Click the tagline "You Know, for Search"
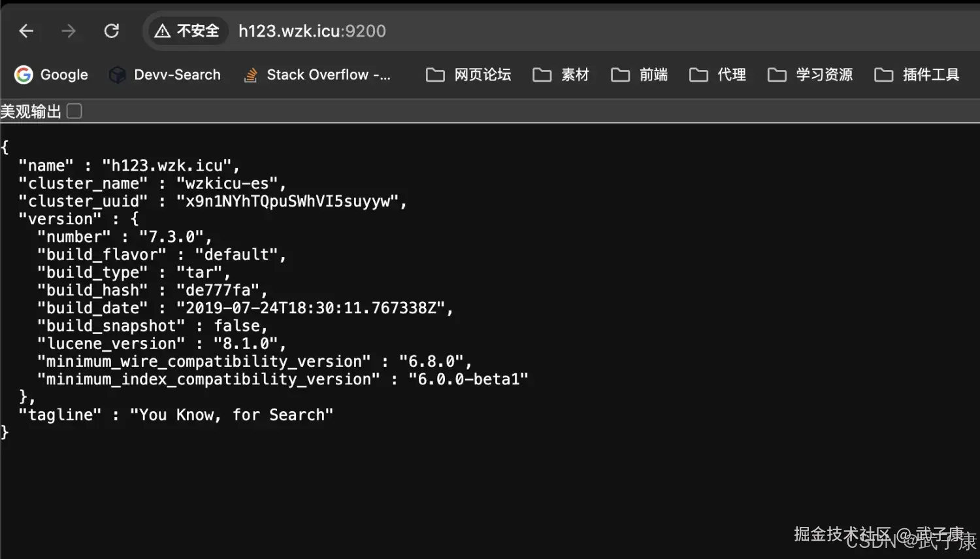This screenshot has width=980, height=559. click(x=176, y=415)
